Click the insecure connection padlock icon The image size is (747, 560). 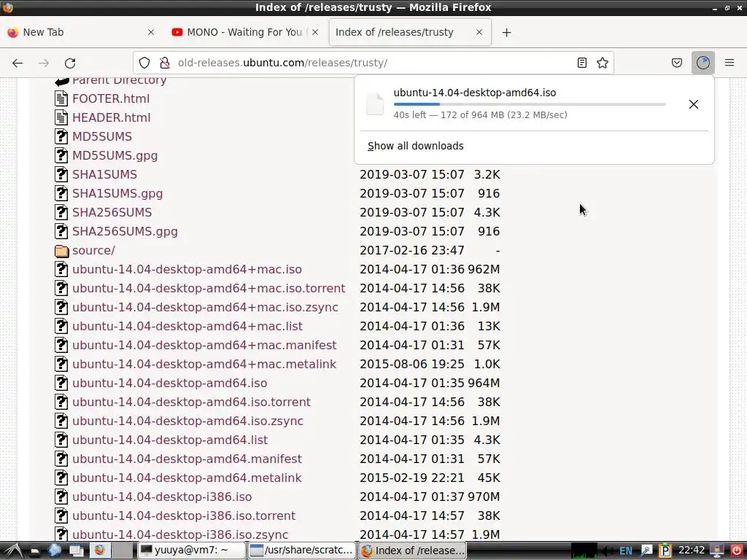(165, 63)
